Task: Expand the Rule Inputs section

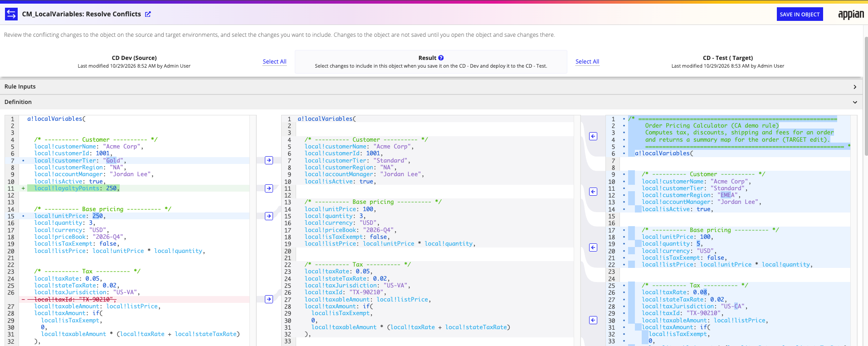Action: point(431,87)
